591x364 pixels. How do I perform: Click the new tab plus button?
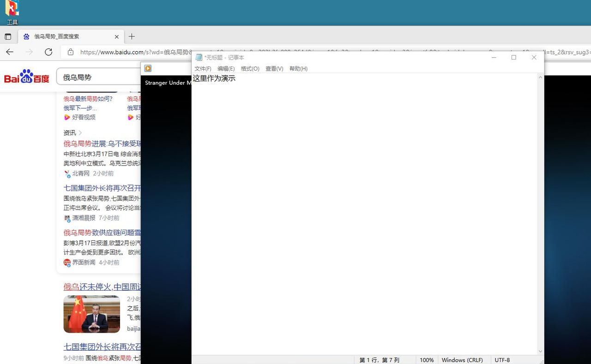[132, 36]
